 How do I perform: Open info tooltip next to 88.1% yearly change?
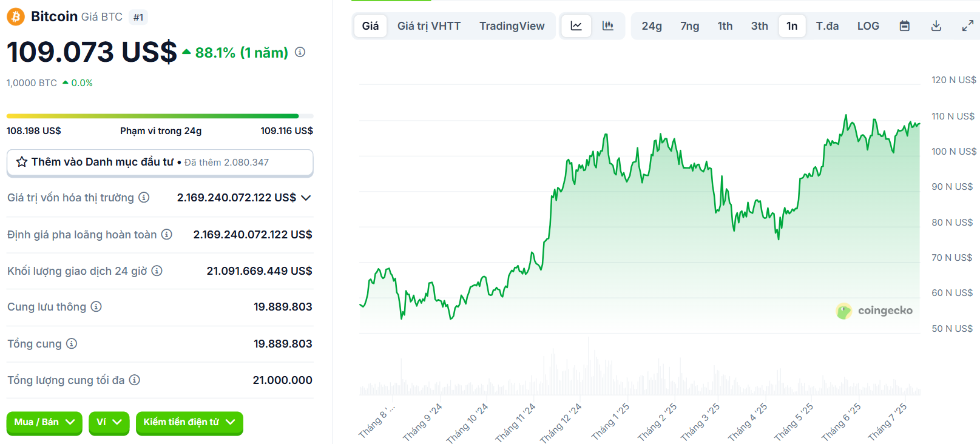point(300,52)
